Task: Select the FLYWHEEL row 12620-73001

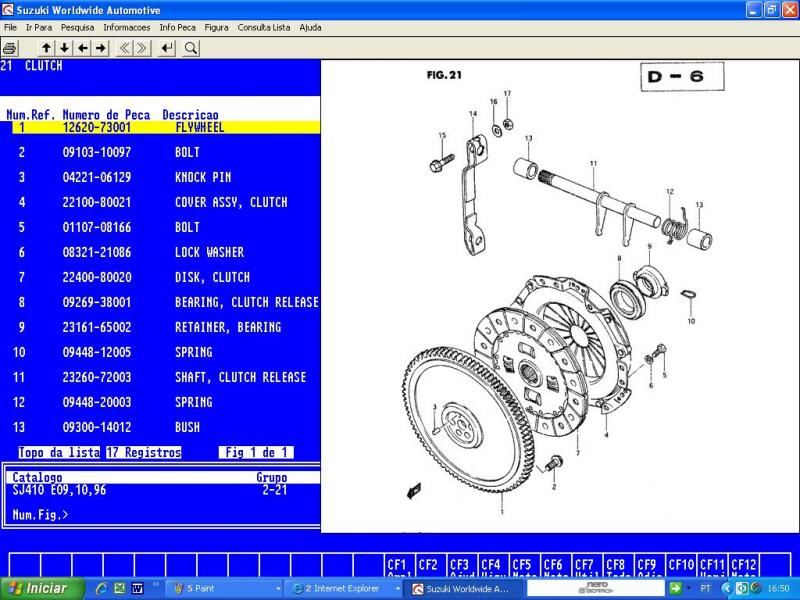Action: [166, 127]
